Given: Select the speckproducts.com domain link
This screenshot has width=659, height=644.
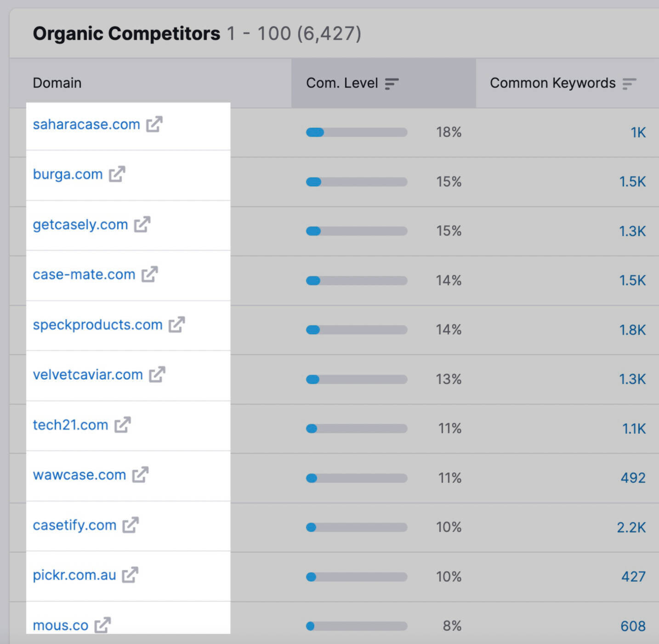Looking at the screenshot, I should [97, 324].
